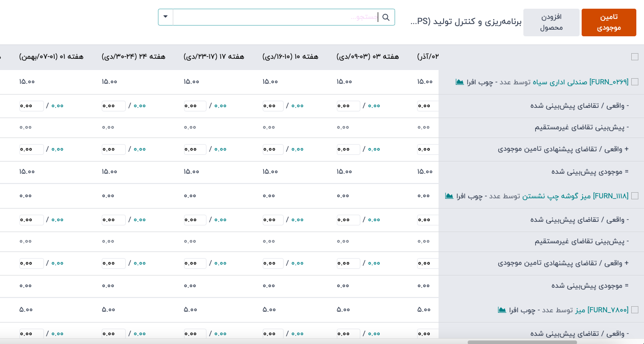Viewport: 644px width, 344px height.
Task: Click the افزودن محصول button
Action: coord(551,22)
